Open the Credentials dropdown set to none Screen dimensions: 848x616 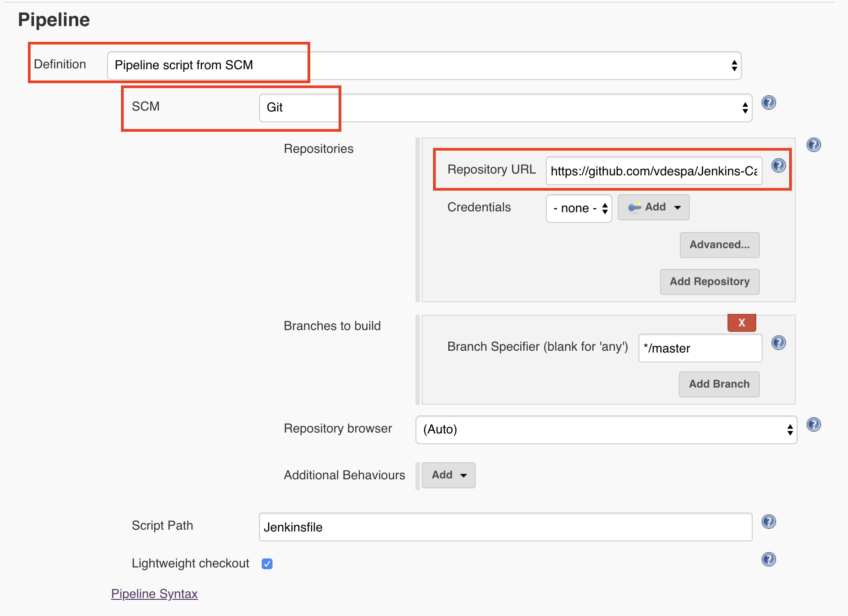pos(579,208)
